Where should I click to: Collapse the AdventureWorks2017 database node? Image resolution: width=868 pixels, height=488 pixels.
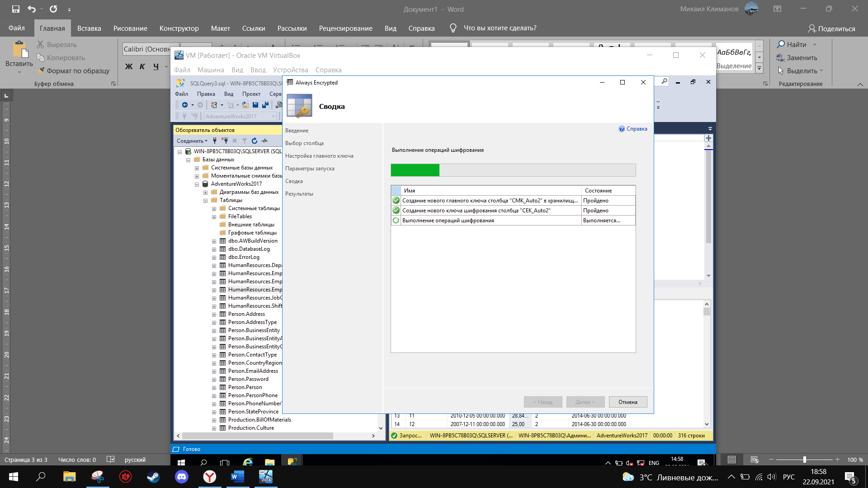[x=197, y=184]
